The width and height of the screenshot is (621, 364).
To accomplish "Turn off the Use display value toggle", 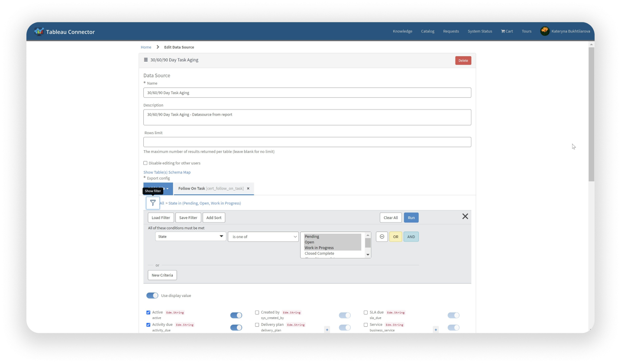I will (x=152, y=295).
